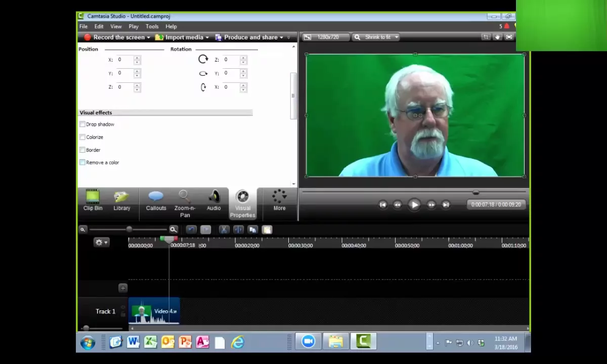Open the Clip Bin tab
This screenshot has width=607, height=364.
(93, 201)
